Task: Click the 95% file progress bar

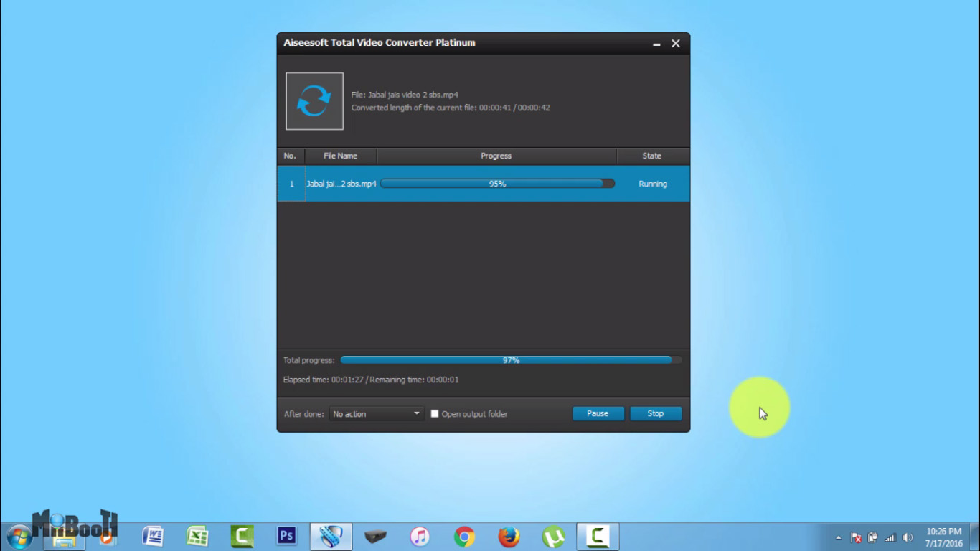Action: coord(497,184)
